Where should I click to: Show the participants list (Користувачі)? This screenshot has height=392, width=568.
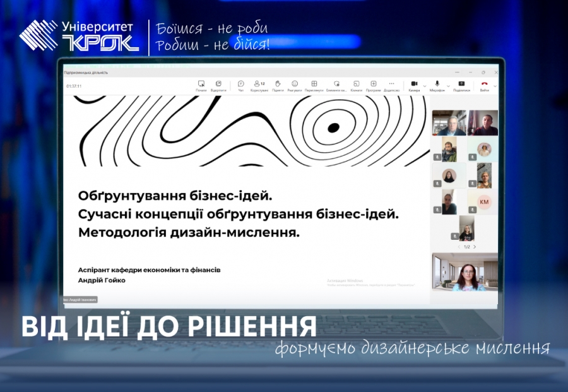259,84
